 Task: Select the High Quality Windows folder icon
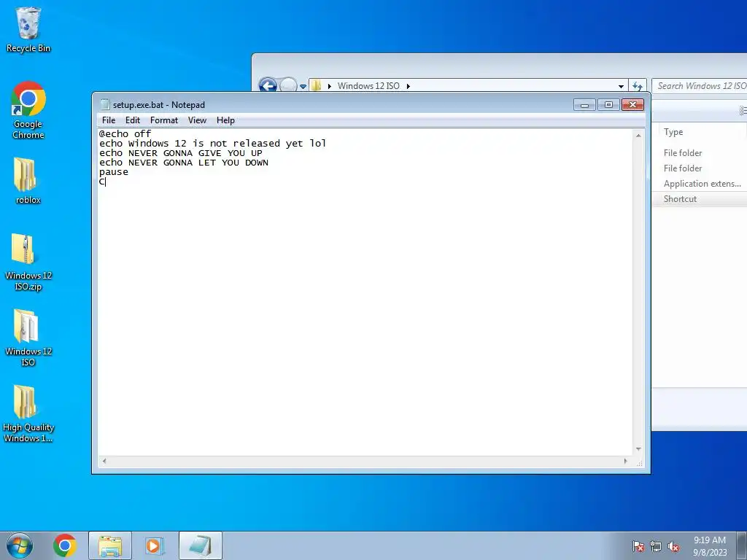point(28,414)
